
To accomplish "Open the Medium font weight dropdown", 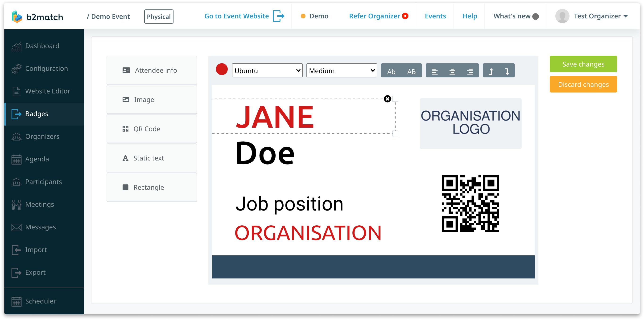I will pos(342,71).
